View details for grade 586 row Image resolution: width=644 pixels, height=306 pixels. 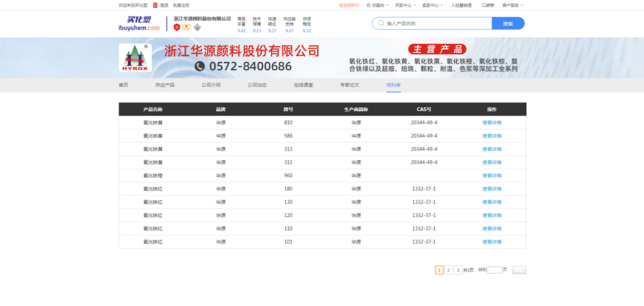492,135
